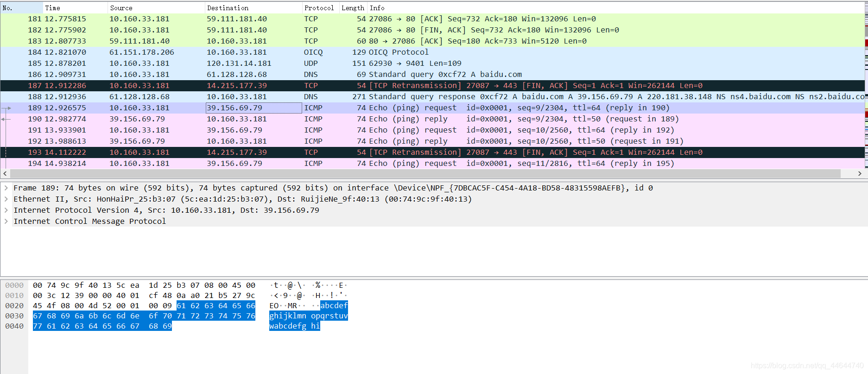Expand the Ethernet II tree node

(x=6, y=199)
